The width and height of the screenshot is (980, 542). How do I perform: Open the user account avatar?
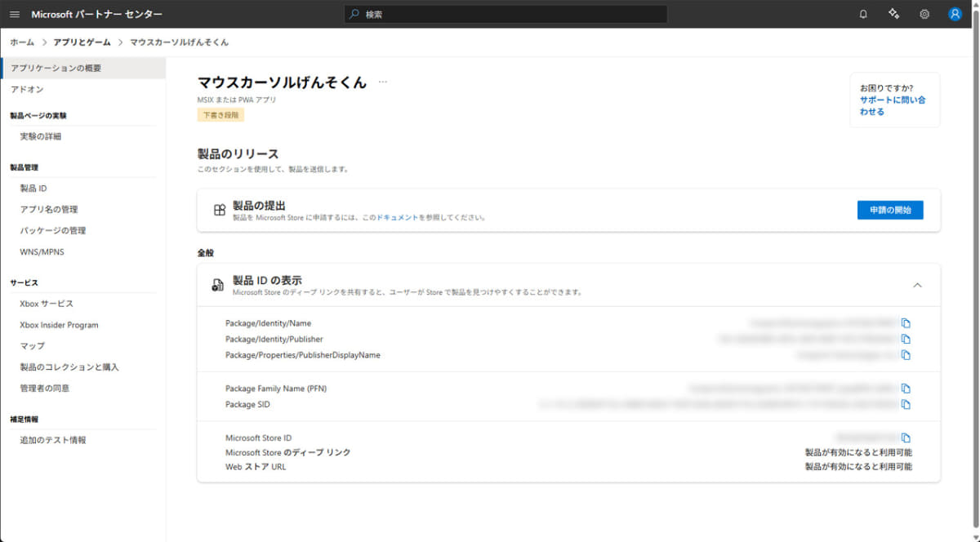coord(955,14)
